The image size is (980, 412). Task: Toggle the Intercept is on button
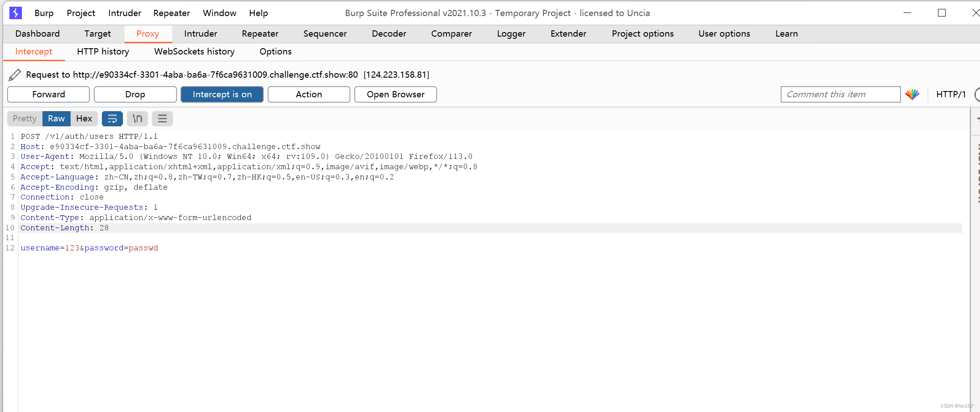point(222,94)
